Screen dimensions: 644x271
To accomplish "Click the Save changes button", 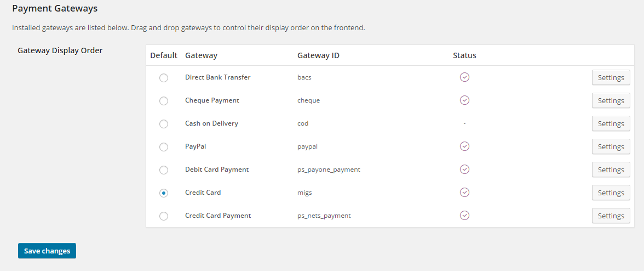I will coord(47,251).
